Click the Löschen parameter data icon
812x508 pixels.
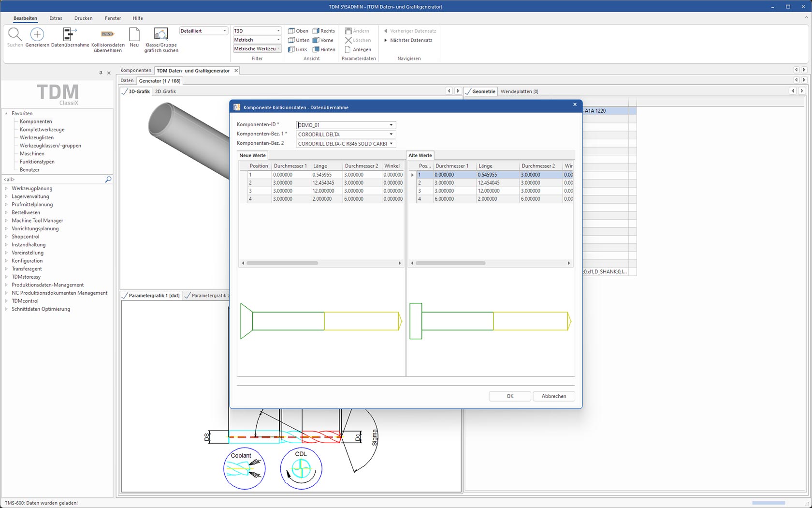[x=348, y=40]
